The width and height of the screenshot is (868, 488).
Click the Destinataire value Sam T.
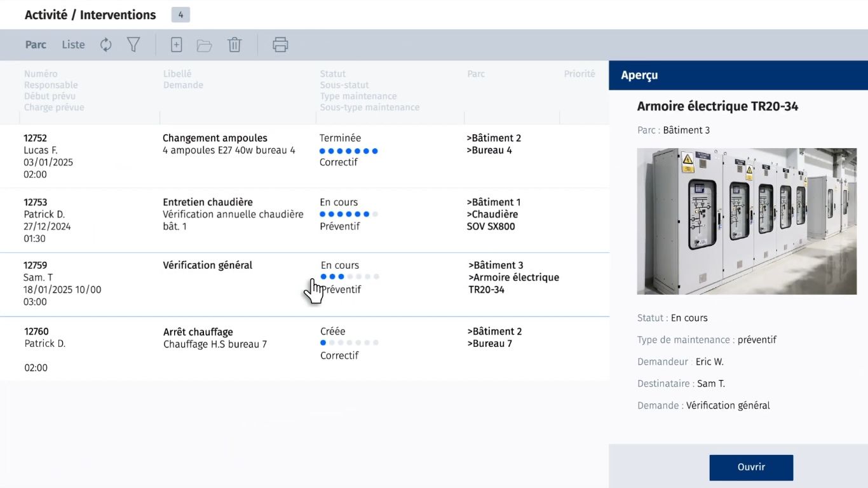click(711, 383)
